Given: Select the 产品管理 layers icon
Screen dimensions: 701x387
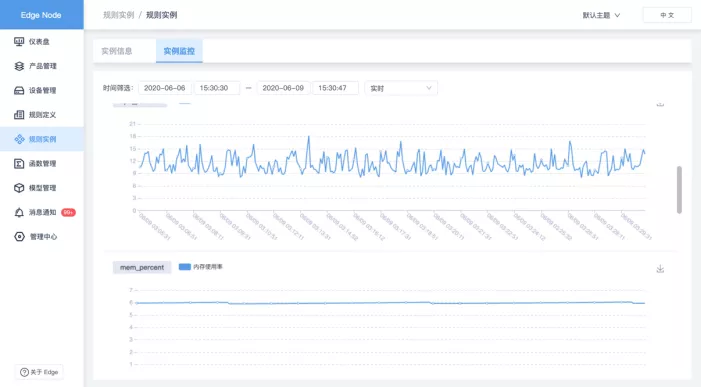Looking at the screenshot, I should click(x=19, y=66).
